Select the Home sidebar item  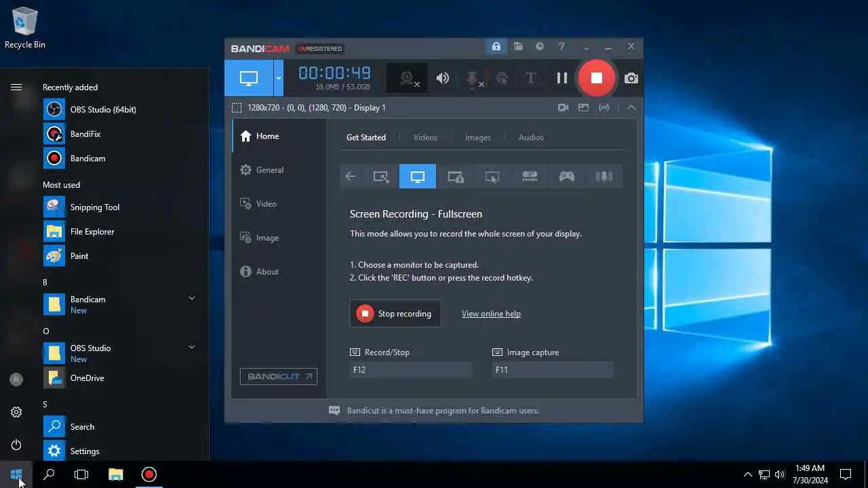pos(279,136)
